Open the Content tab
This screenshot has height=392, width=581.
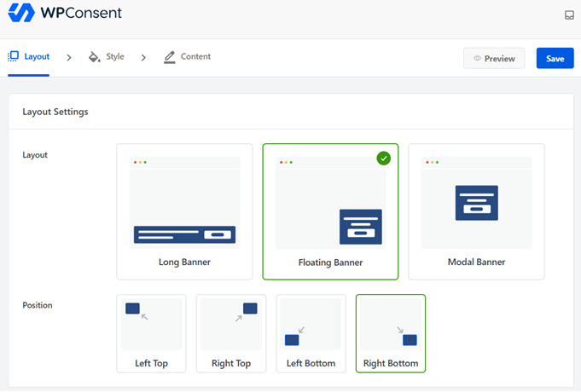[195, 57]
